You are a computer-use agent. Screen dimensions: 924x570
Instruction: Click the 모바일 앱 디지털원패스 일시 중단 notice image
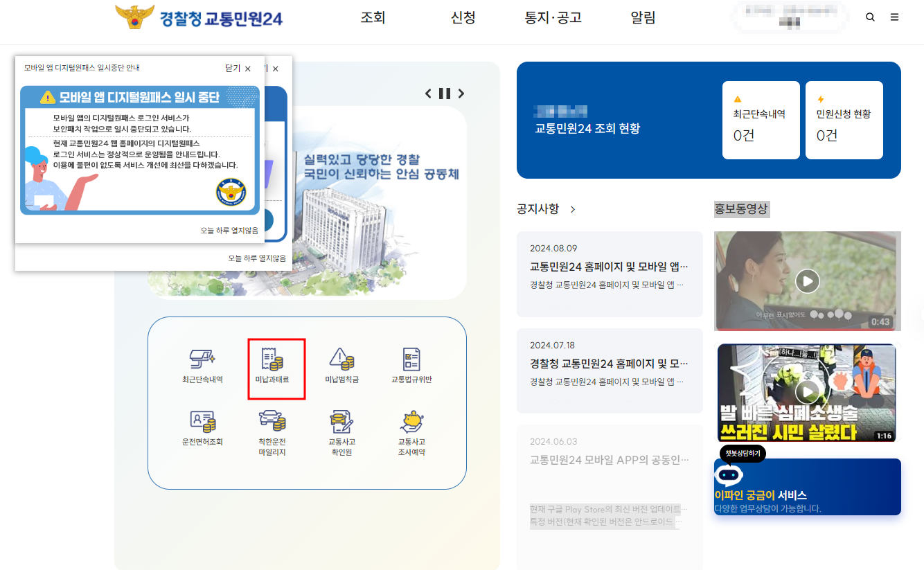140,150
